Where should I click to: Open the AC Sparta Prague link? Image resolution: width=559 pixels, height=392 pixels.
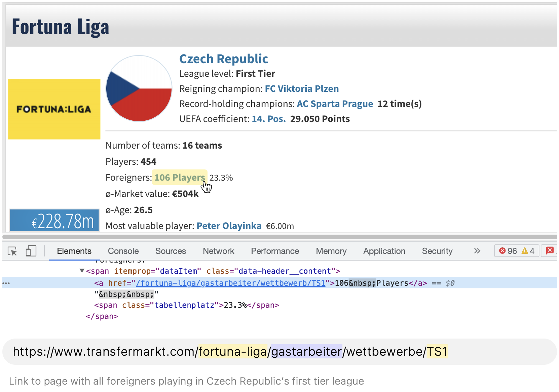pos(335,104)
